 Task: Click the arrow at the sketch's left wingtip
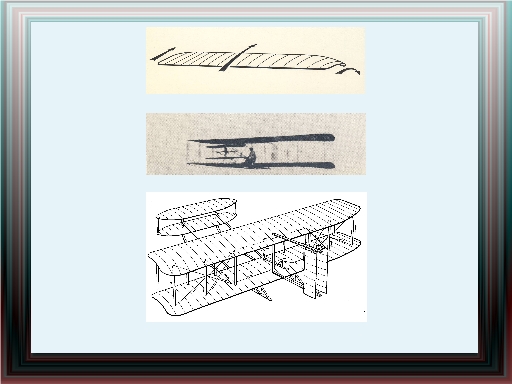(x=162, y=54)
